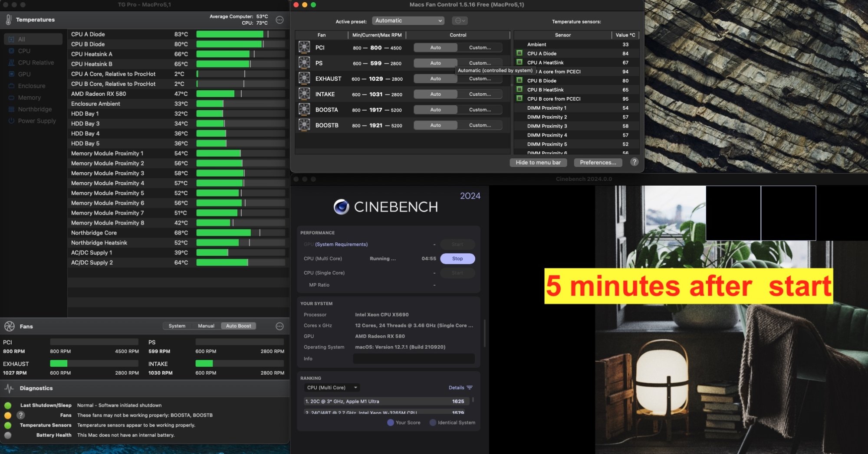Click the chip icon next to CPU B core from PCECI
Image resolution: width=868 pixels, height=454 pixels.
click(519, 98)
